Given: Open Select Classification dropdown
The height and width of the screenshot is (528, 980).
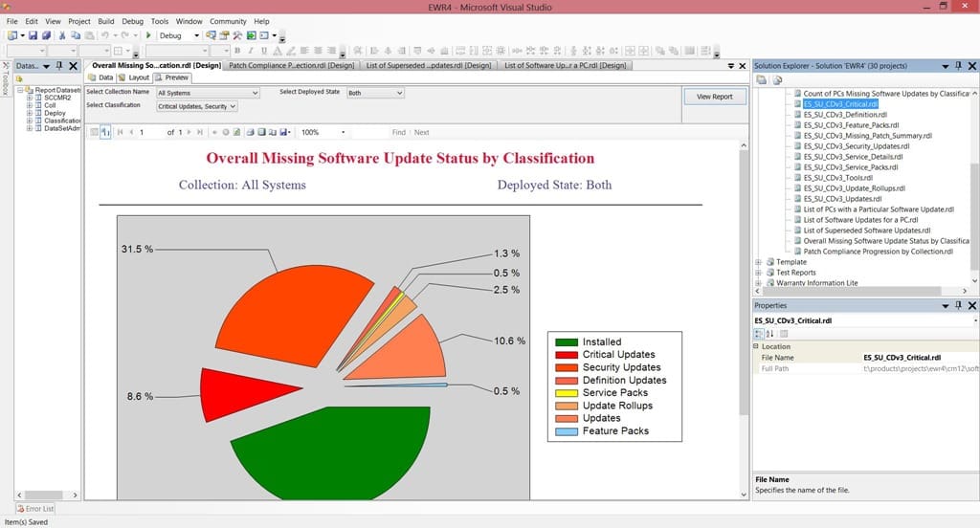Looking at the screenshot, I should click(x=196, y=107).
